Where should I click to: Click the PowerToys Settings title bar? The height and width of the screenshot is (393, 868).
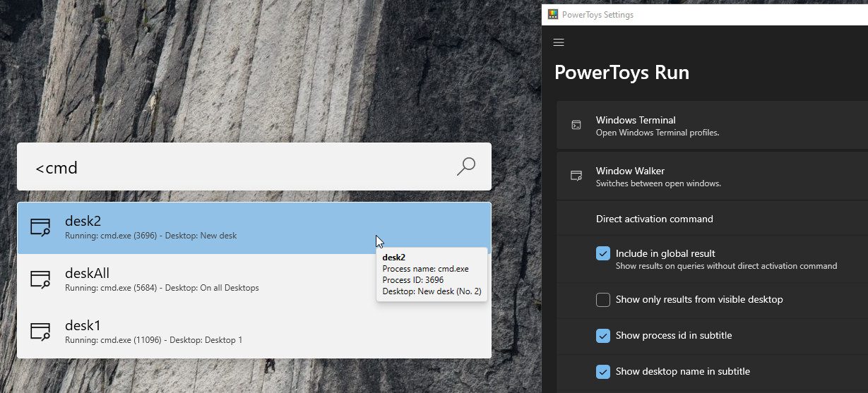tap(706, 14)
